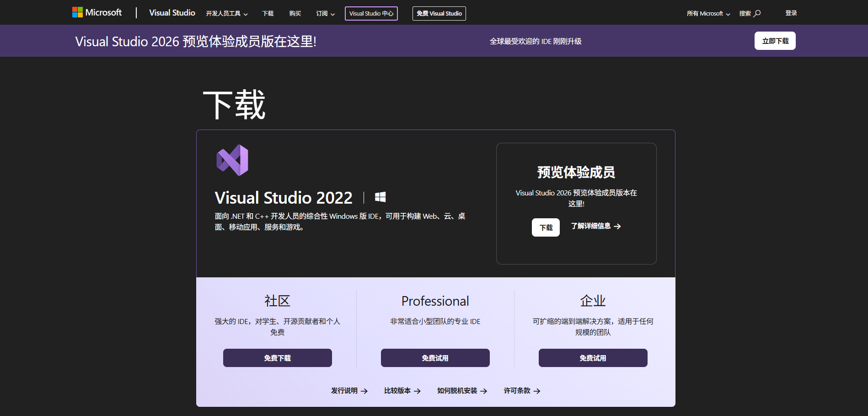Go to Visual Studio brand link in header
Image resolution: width=868 pixels, height=416 pixels.
172,13
